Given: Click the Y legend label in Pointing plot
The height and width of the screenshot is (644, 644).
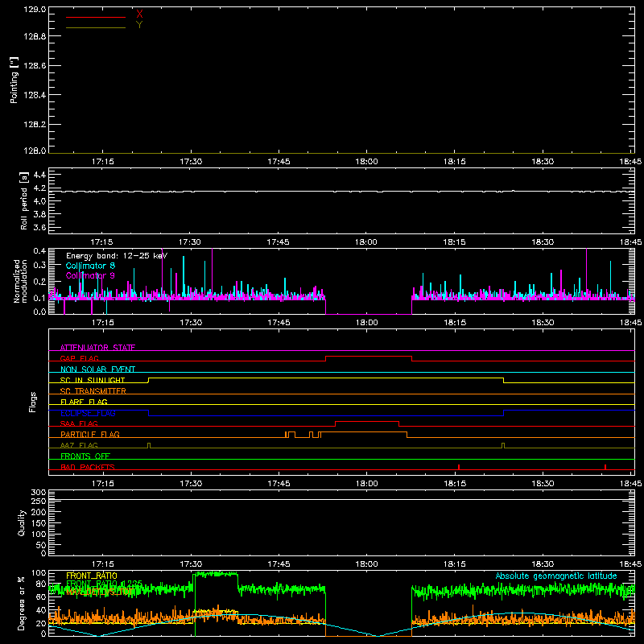Looking at the screenshot, I should (139, 25).
